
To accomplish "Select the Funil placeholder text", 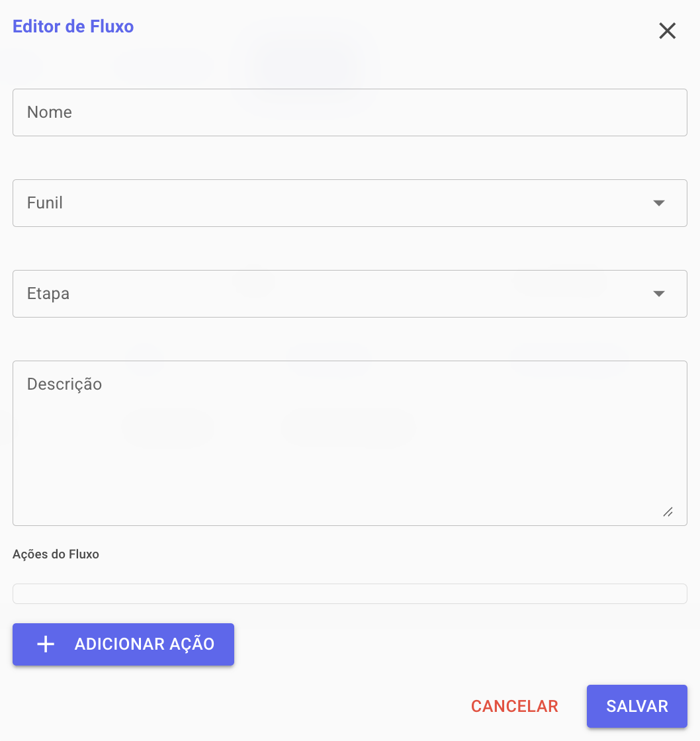I will pos(45,203).
